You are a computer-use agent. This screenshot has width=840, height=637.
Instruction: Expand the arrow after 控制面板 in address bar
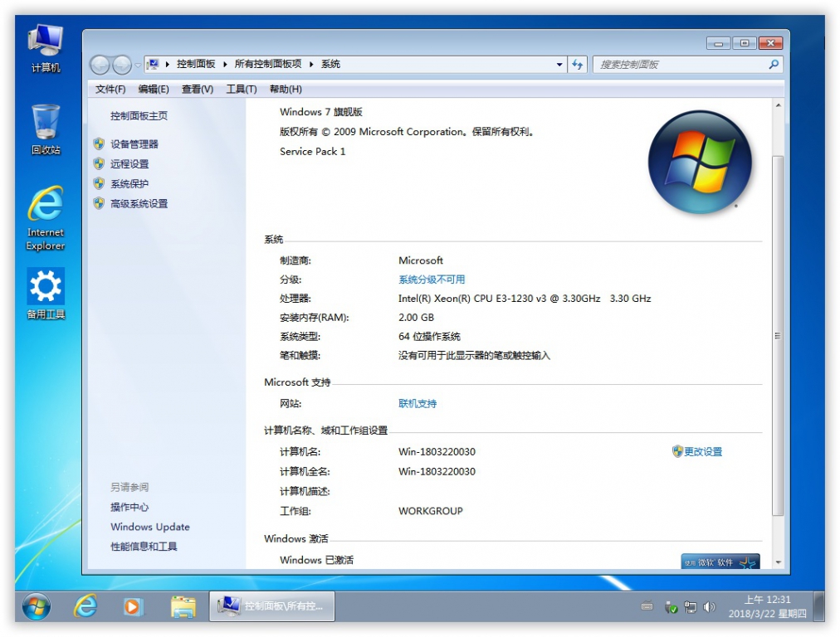(225, 64)
